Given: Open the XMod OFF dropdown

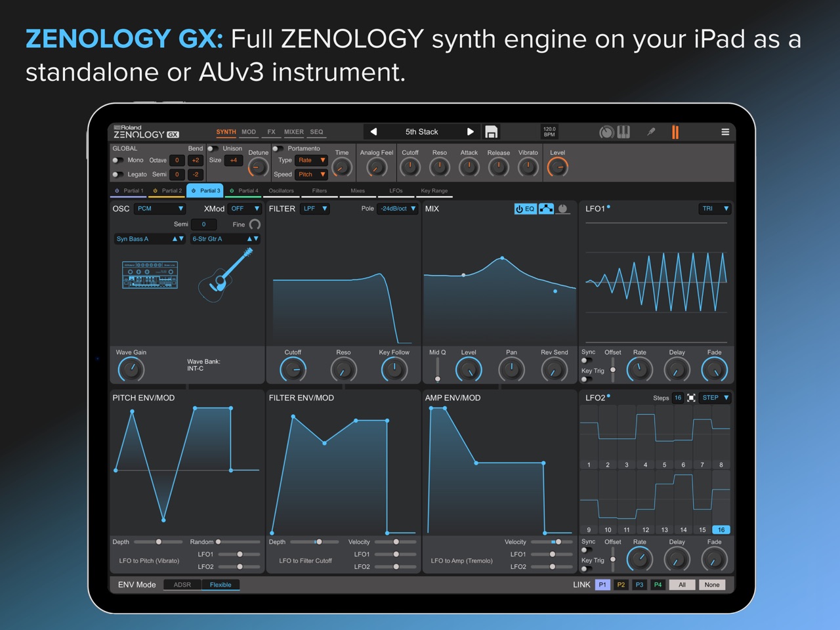Looking at the screenshot, I should tap(245, 209).
